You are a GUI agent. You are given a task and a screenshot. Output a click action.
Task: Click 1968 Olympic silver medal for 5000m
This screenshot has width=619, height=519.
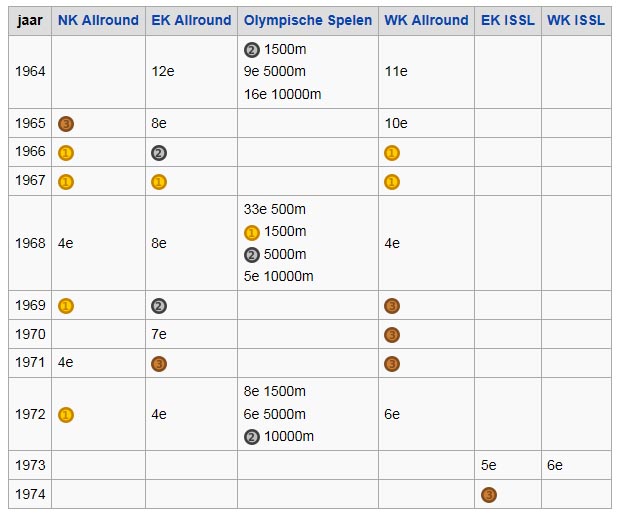(251, 255)
